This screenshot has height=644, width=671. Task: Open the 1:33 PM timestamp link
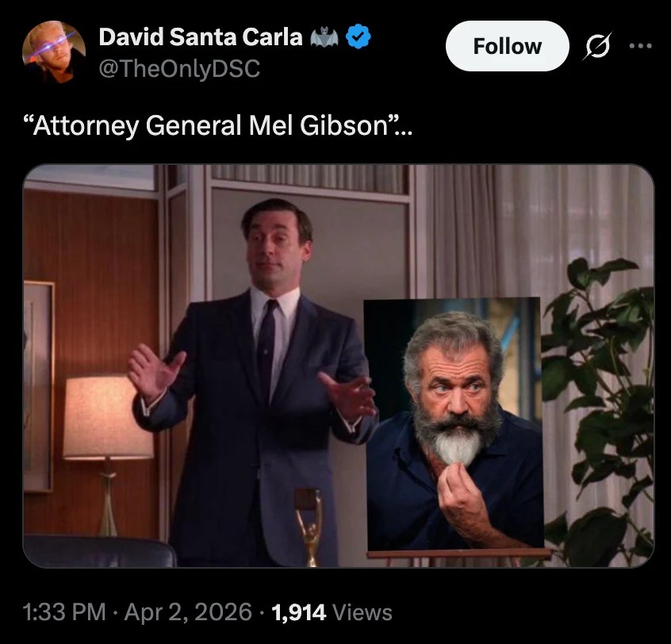coord(63,612)
